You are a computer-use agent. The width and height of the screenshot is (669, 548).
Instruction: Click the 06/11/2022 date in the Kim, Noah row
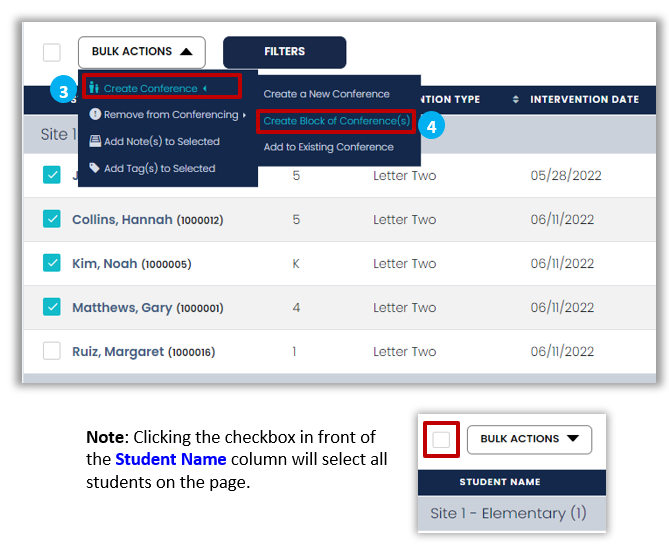click(562, 263)
